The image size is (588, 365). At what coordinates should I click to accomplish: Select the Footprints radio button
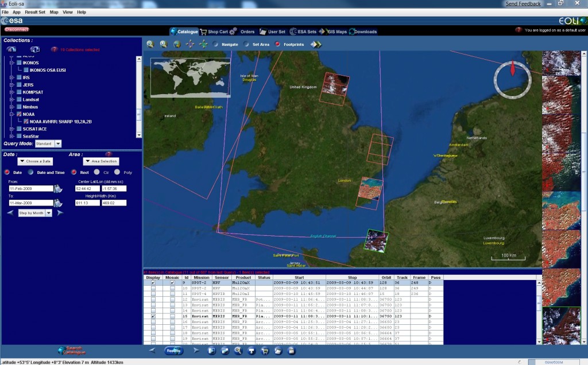pyautogui.click(x=277, y=44)
